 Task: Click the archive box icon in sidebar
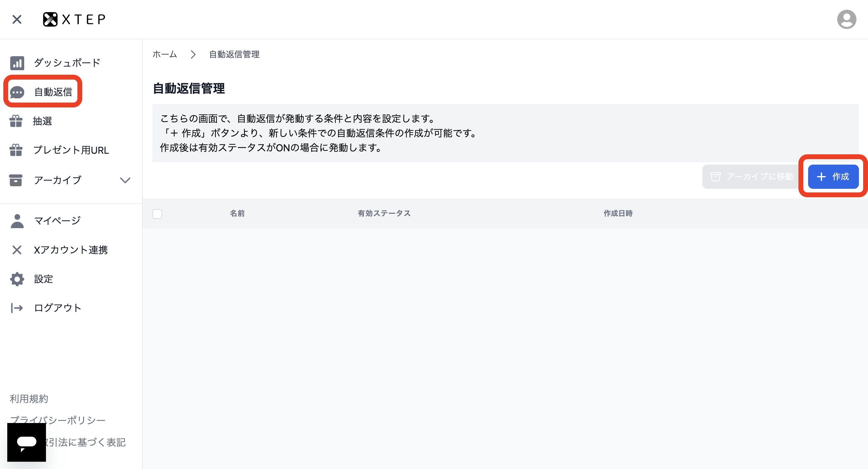pos(16,180)
